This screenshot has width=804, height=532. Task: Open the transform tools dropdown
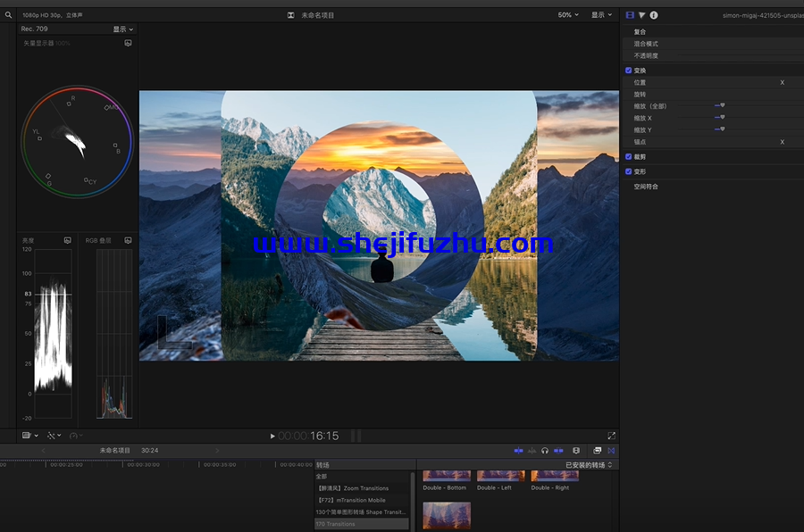54,436
